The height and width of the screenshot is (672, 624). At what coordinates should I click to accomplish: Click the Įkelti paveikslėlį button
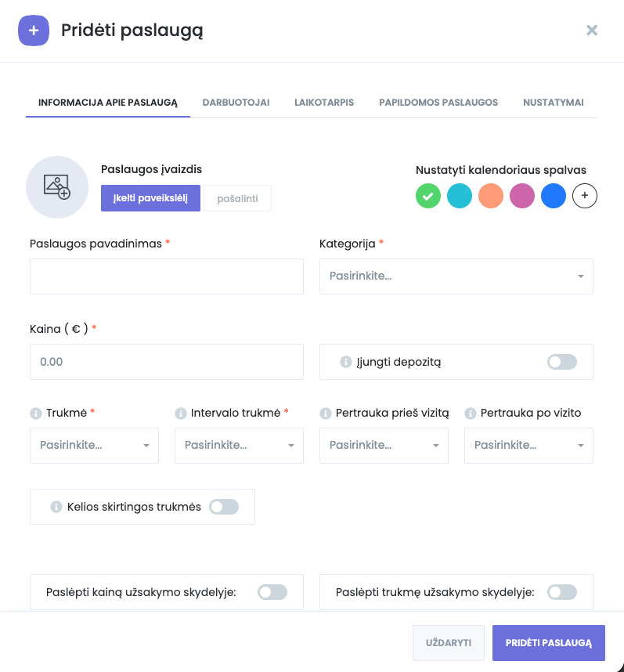point(150,198)
